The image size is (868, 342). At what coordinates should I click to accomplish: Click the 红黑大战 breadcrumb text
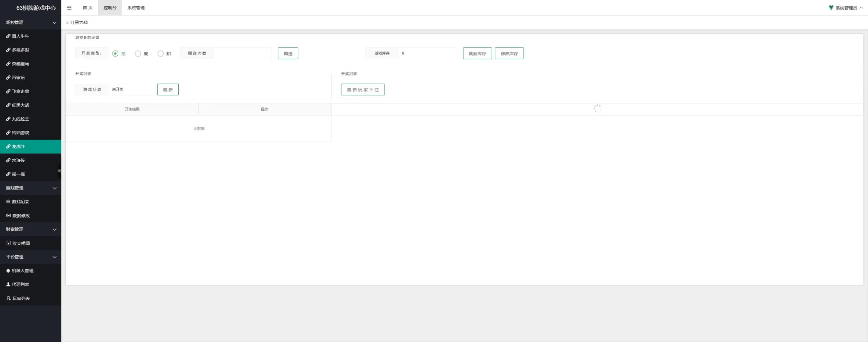pyautogui.click(x=79, y=22)
